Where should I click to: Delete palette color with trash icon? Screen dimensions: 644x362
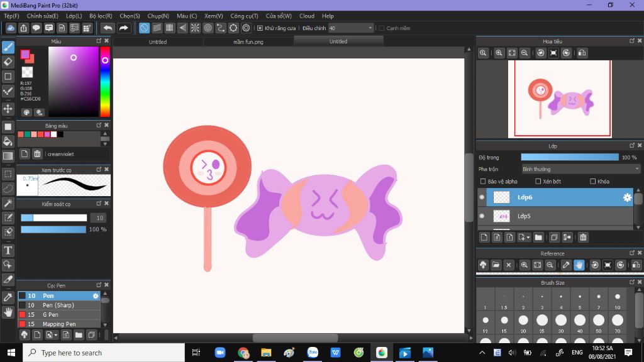[x=37, y=154]
